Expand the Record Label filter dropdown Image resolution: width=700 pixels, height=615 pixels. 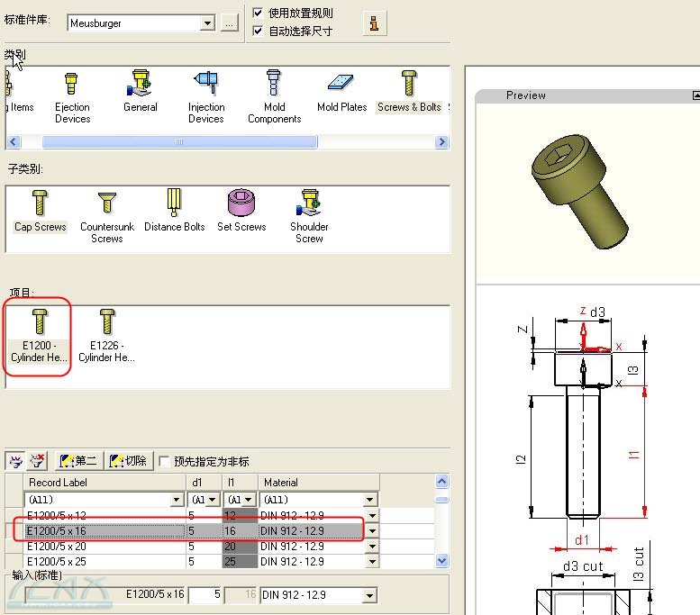pos(177,500)
